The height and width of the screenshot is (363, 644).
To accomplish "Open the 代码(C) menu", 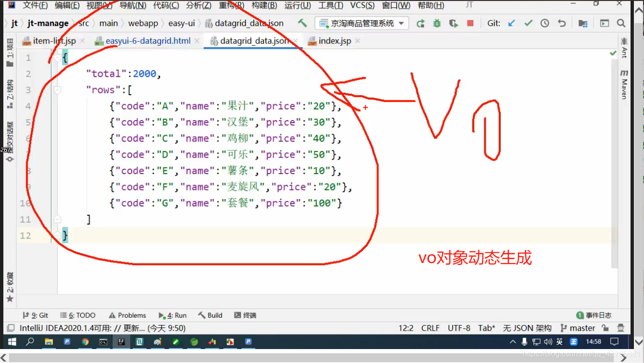I will (166, 5).
